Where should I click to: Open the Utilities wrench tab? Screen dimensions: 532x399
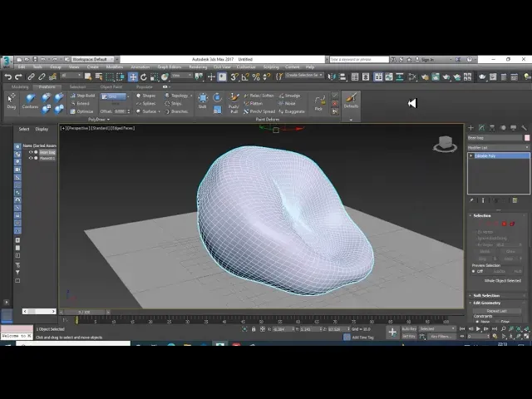coord(525,128)
